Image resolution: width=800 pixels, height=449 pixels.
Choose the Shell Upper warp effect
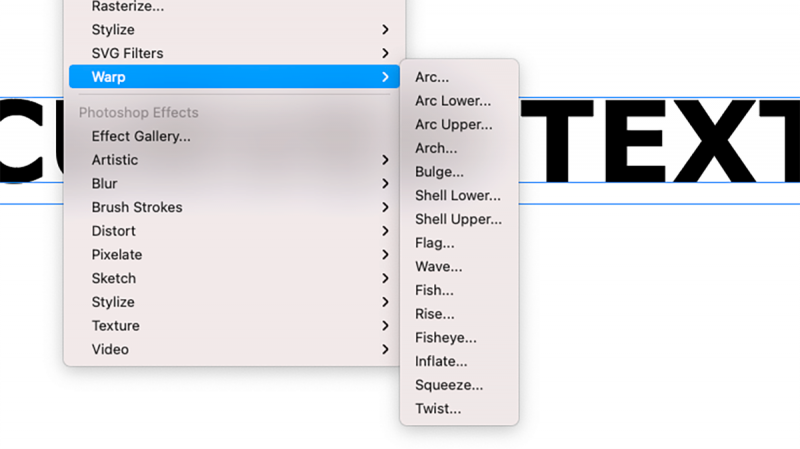[459, 219]
